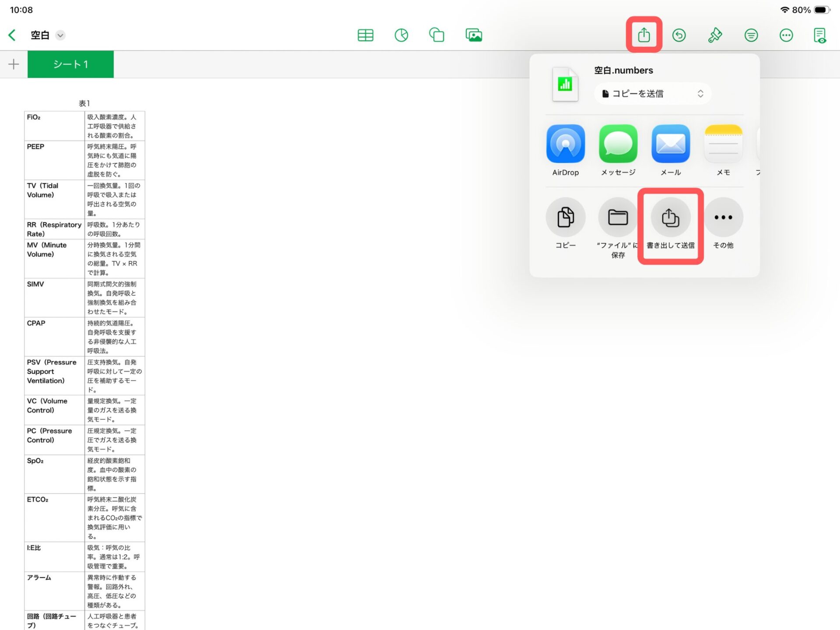Open the insert media icon
Image resolution: width=840 pixels, height=630 pixels.
coord(474,35)
